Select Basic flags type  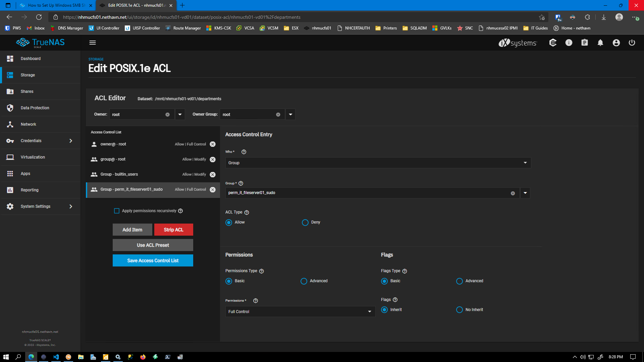click(384, 281)
